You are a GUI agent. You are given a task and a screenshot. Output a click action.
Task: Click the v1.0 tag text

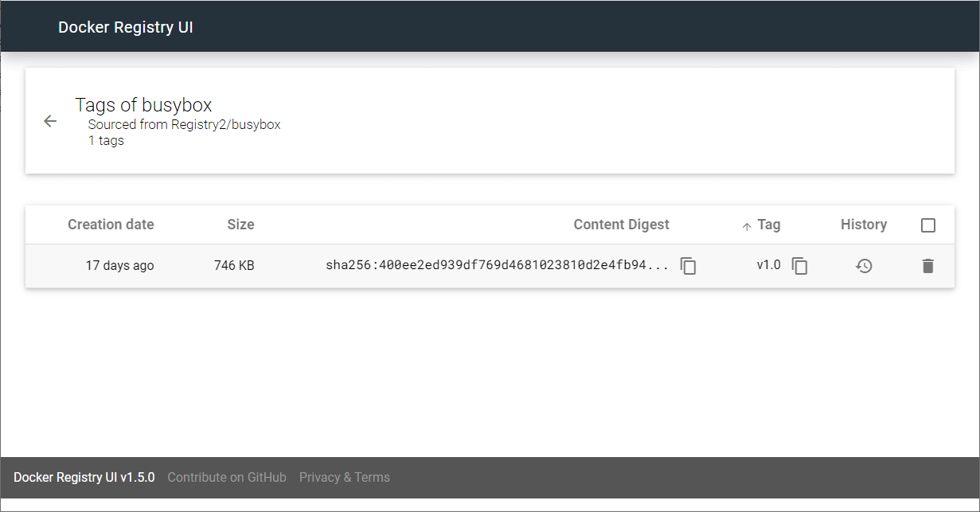click(x=768, y=265)
